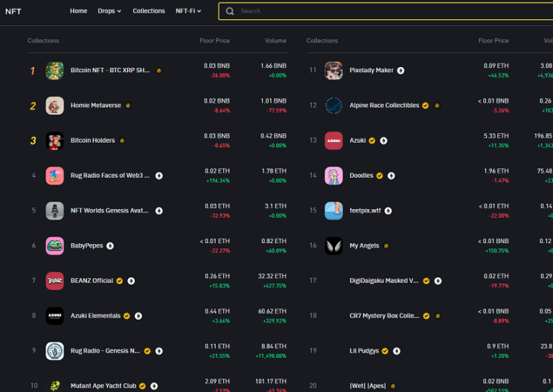Click Rug Radio - Genesis avatar icon
553x392 pixels.
click(x=54, y=351)
